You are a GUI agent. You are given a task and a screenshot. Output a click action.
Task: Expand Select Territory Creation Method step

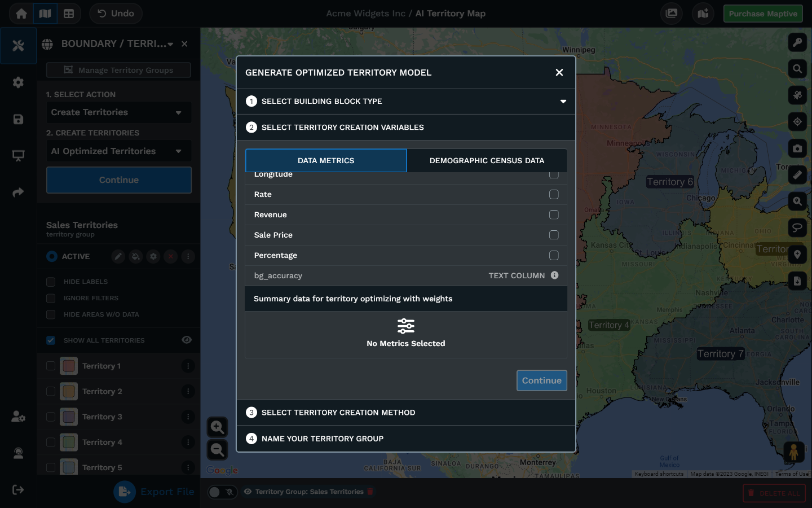click(x=406, y=413)
